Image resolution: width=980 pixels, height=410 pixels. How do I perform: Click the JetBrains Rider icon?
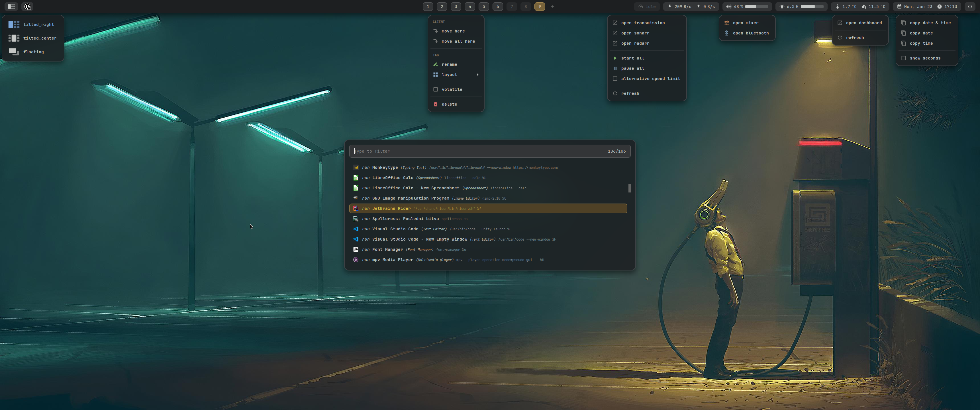pyautogui.click(x=356, y=208)
